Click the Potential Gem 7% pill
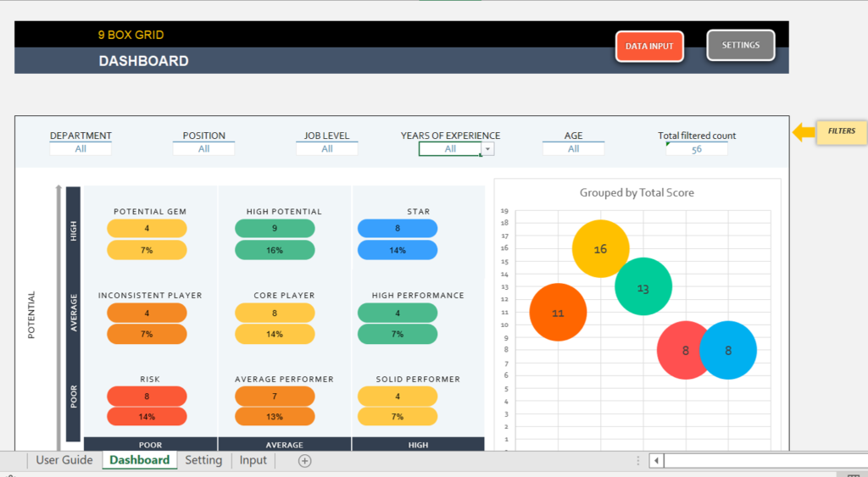The image size is (868, 477). coord(147,250)
